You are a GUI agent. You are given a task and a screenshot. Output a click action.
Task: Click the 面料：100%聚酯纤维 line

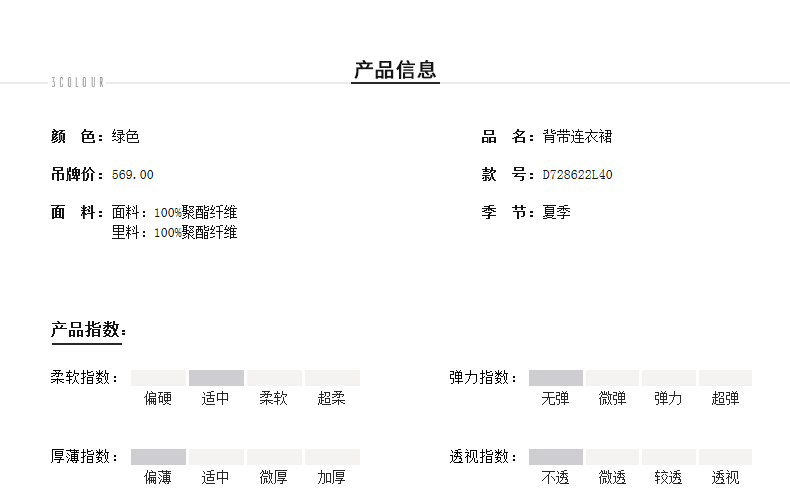tap(174, 213)
